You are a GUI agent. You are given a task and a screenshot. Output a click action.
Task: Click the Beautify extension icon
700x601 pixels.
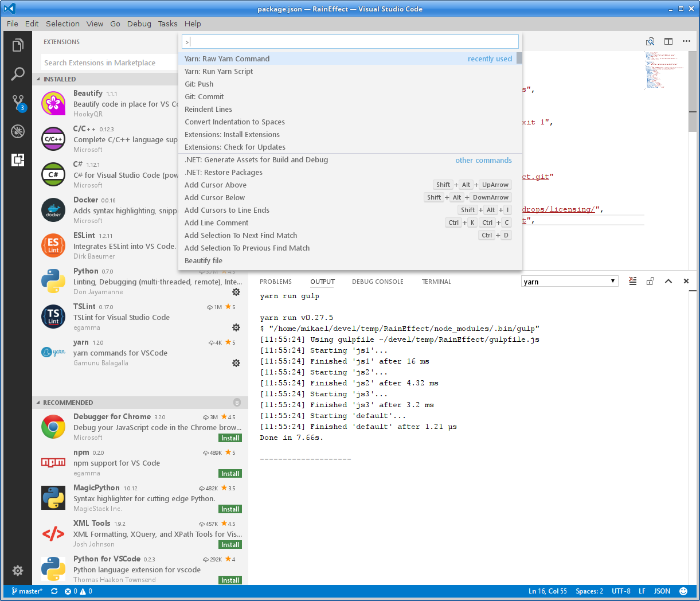[x=53, y=103]
